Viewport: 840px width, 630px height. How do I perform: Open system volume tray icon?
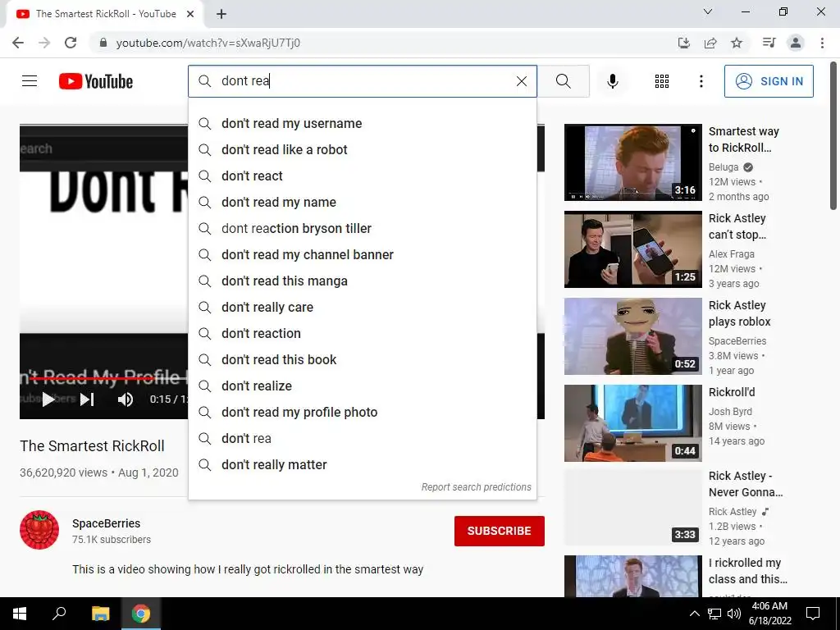click(x=734, y=614)
